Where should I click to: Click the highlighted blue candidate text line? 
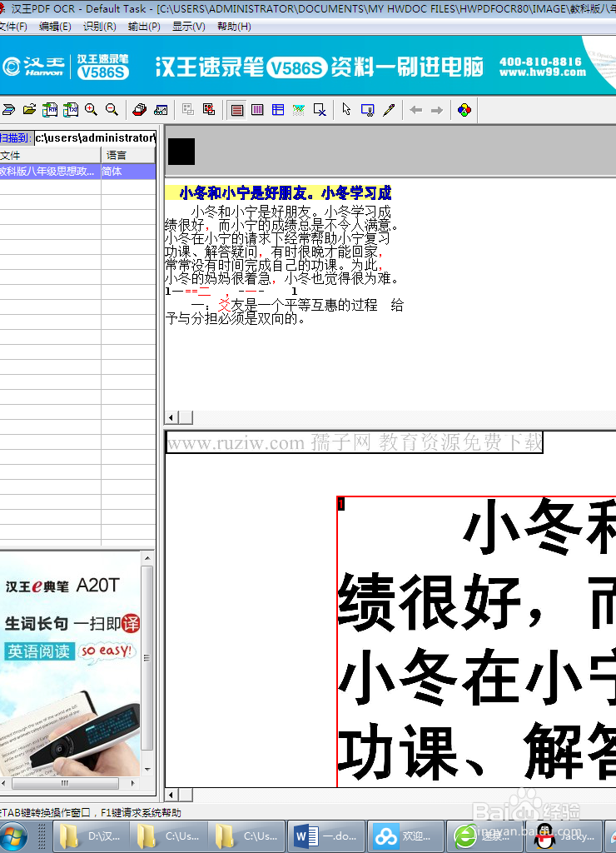tap(279, 192)
